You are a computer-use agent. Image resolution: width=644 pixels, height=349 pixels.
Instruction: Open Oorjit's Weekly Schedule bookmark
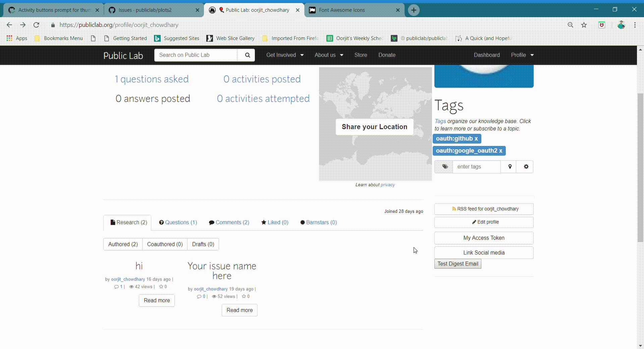[355, 38]
